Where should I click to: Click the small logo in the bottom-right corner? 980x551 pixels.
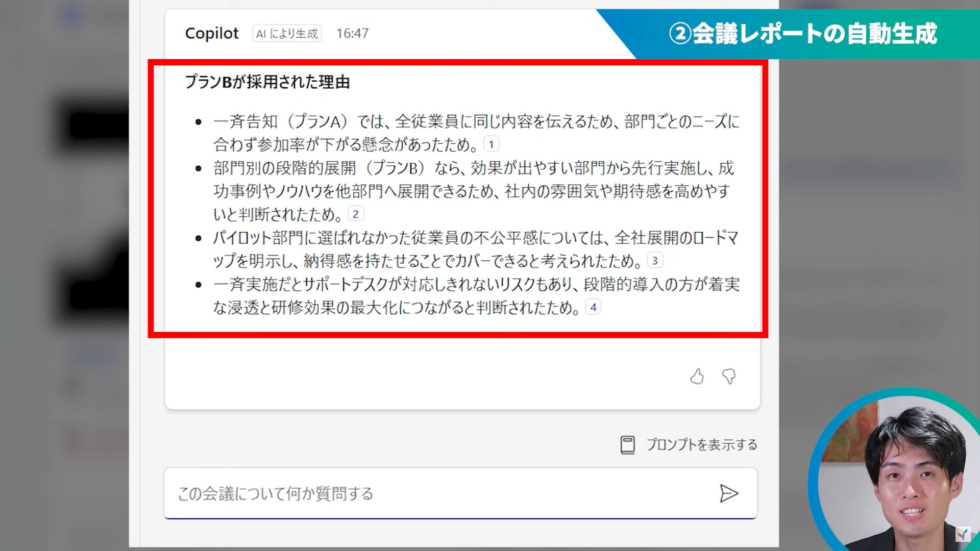pyautogui.click(x=963, y=534)
